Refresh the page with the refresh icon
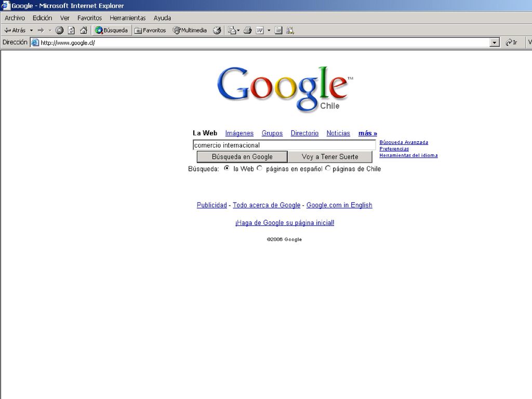The image size is (532, 399). pyautogui.click(x=71, y=30)
